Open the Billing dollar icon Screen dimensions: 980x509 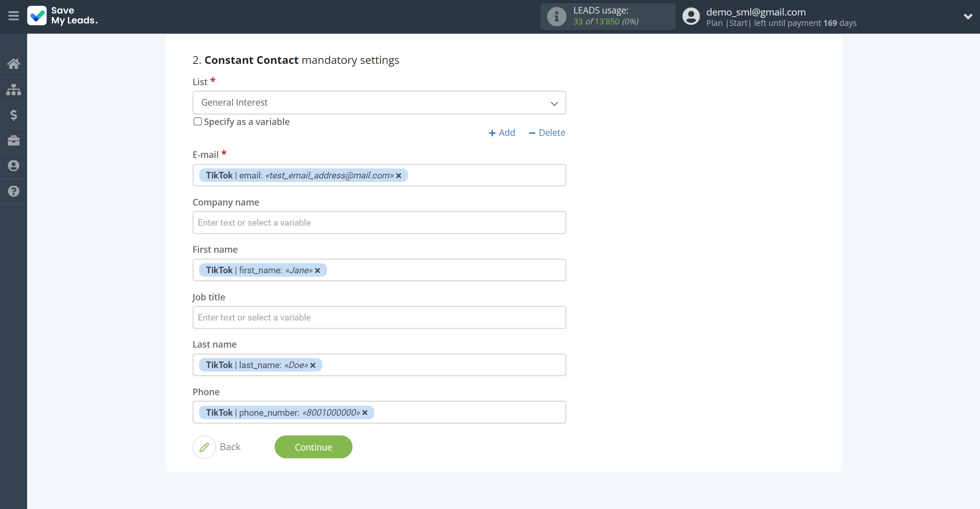(14, 115)
